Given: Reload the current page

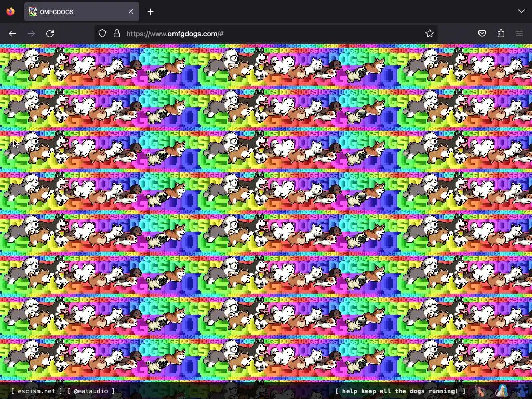Looking at the screenshot, I should [50, 34].
